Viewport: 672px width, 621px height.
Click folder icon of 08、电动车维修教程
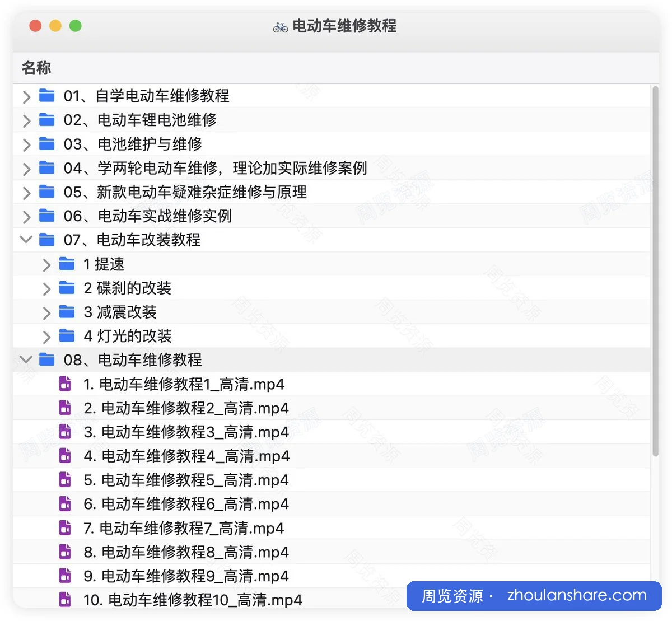click(47, 359)
